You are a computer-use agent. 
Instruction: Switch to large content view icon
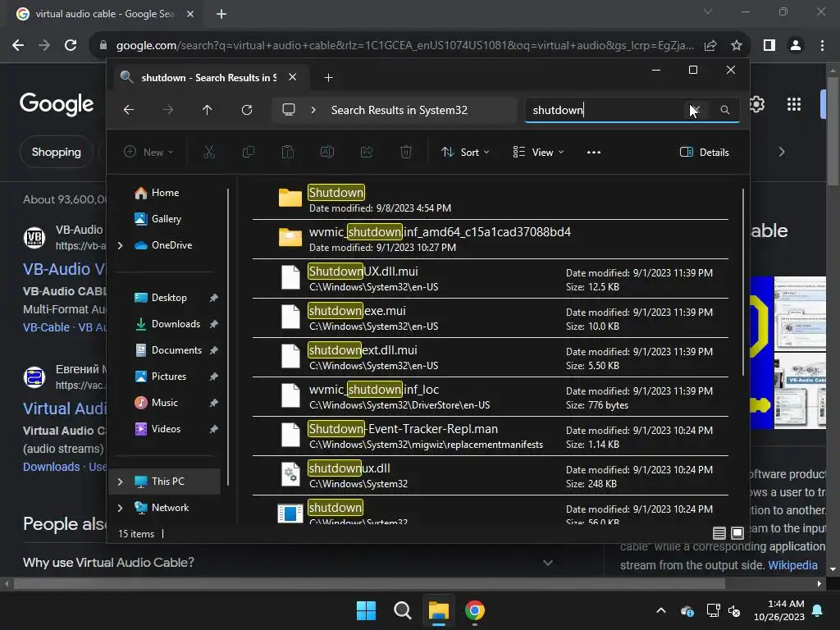tap(737, 533)
